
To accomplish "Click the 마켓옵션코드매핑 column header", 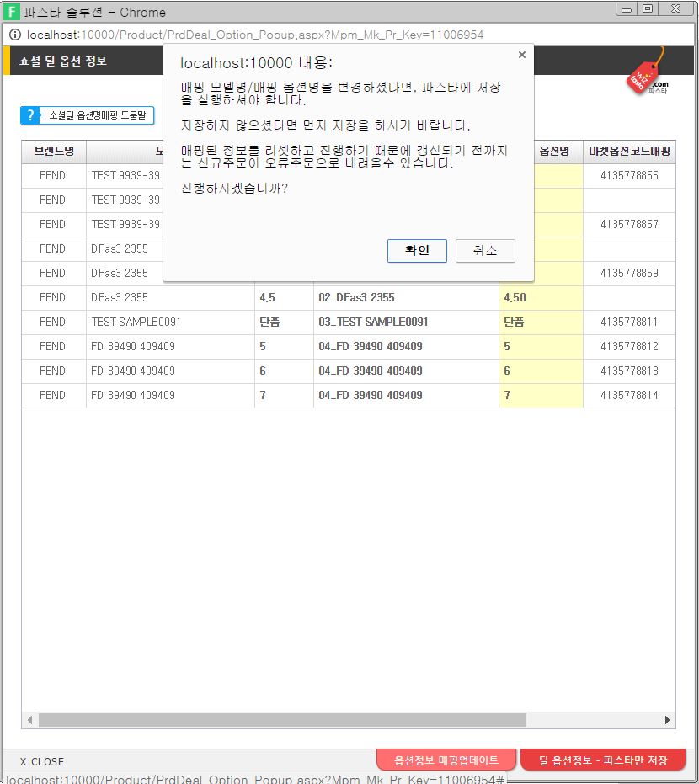I will tap(629, 152).
